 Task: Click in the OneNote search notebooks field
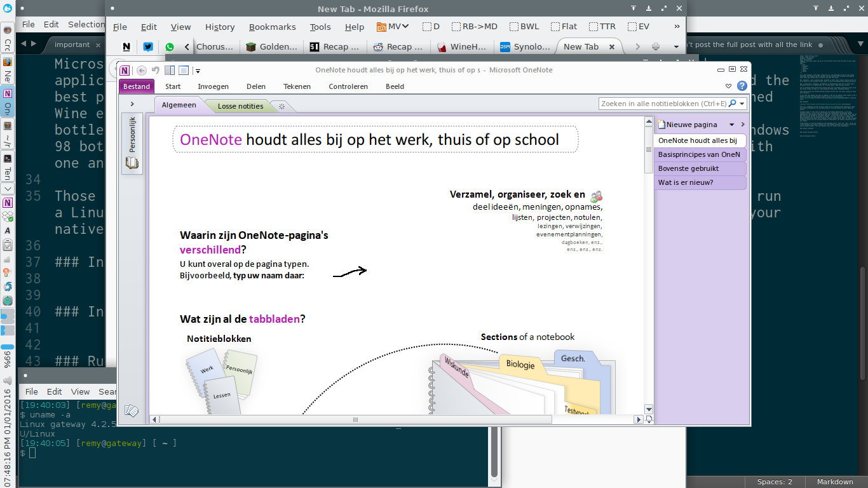click(x=663, y=103)
